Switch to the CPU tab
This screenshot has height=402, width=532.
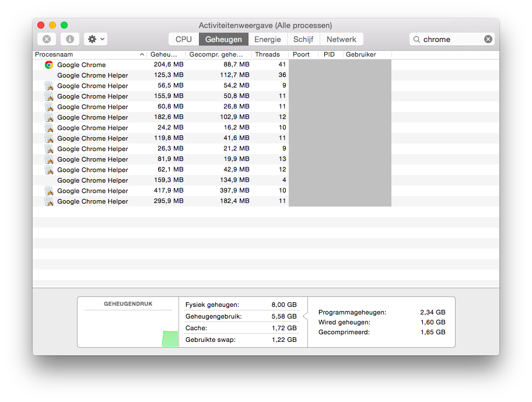tap(184, 39)
